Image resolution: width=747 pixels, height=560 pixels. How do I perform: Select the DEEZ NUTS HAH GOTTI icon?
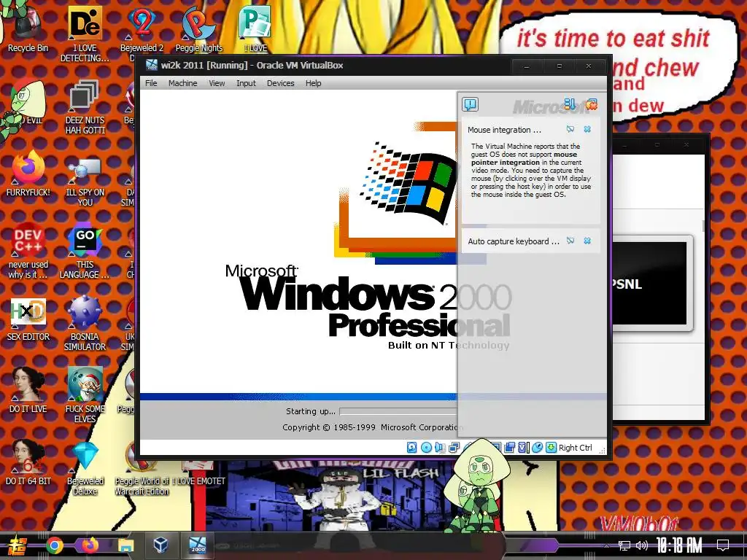(x=85, y=106)
